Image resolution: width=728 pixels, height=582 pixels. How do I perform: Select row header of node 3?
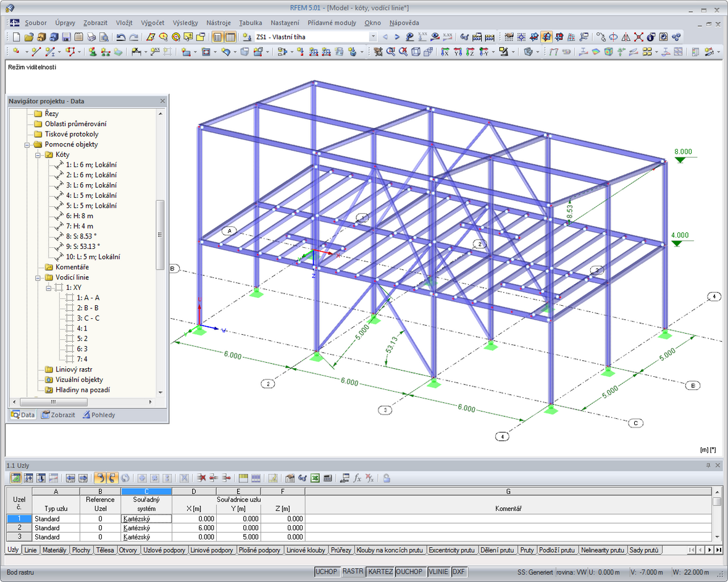[20, 537]
